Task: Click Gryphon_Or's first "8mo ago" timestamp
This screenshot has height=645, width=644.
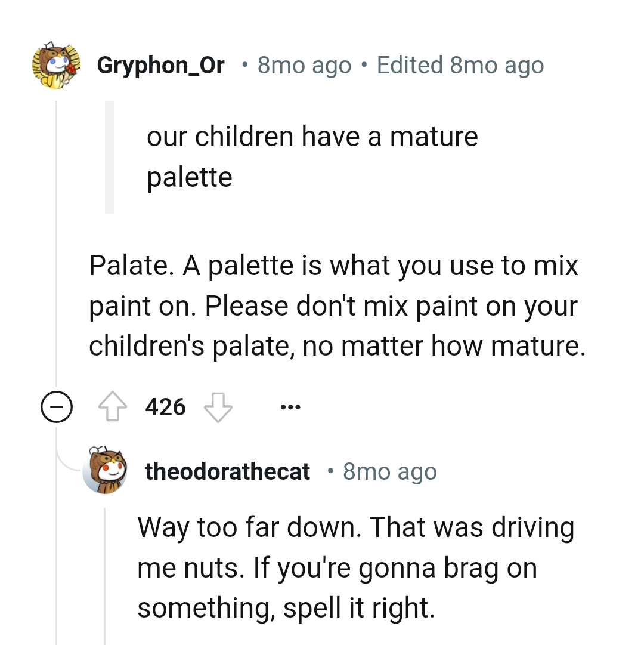Action: [x=304, y=66]
